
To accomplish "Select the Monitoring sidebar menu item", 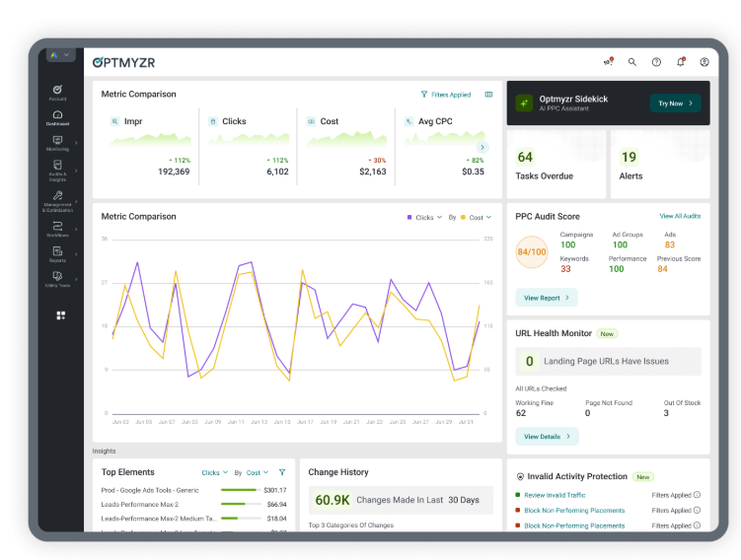I will (x=57, y=143).
